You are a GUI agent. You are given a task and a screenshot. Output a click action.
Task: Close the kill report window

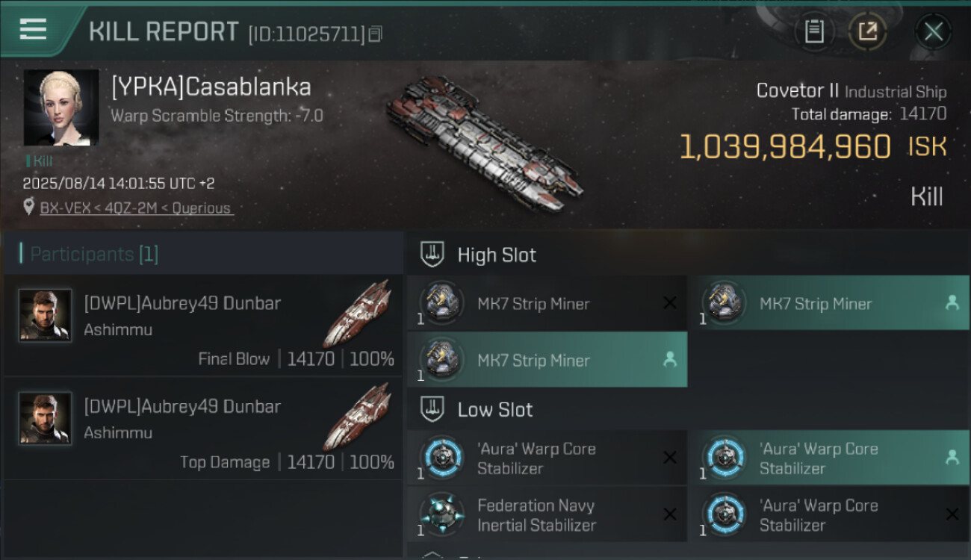pos(933,31)
